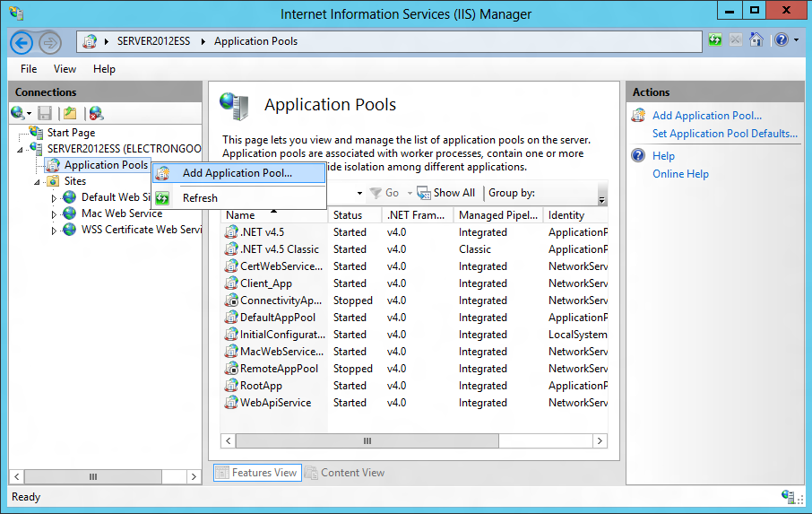Sort by the Identity column header
Viewport: 812px width, 514px height.
[575, 215]
